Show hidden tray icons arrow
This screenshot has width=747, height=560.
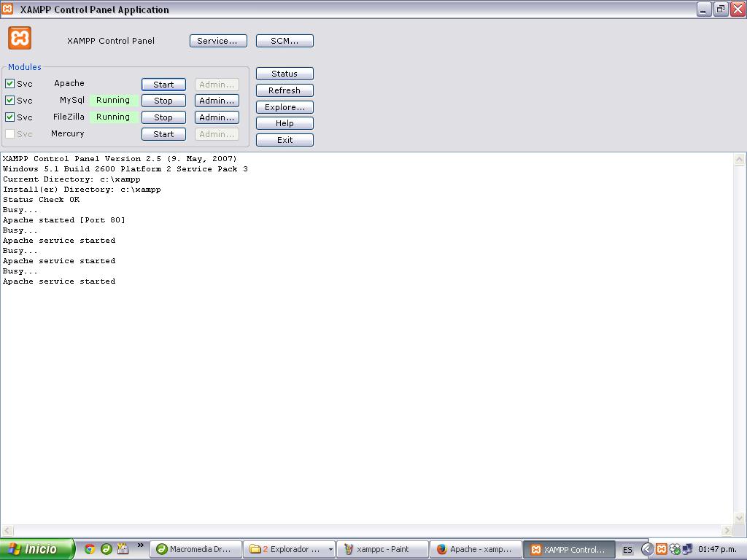click(x=647, y=549)
